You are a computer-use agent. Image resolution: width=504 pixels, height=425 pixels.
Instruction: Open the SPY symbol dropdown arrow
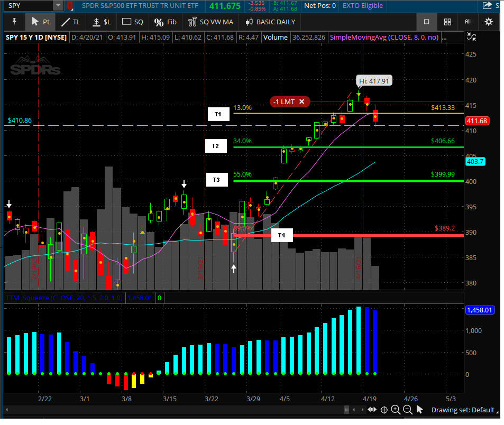pyautogui.click(x=58, y=6)
